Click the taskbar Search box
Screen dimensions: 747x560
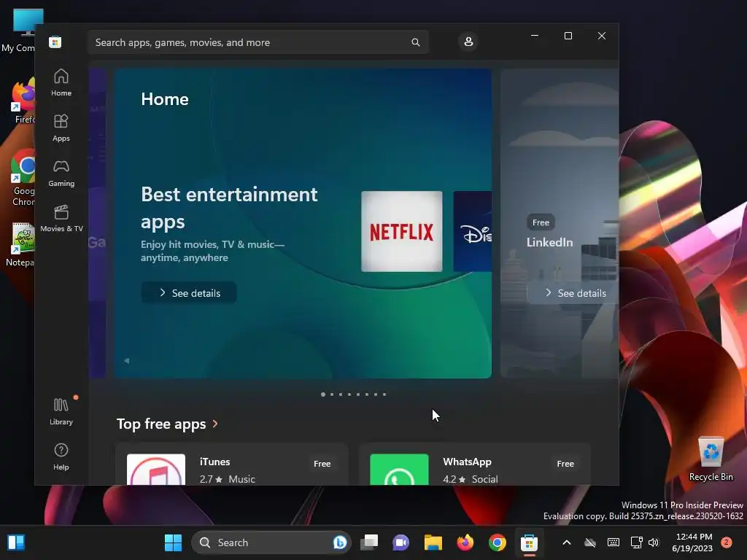pyautogui.click(x=271, y=542)
